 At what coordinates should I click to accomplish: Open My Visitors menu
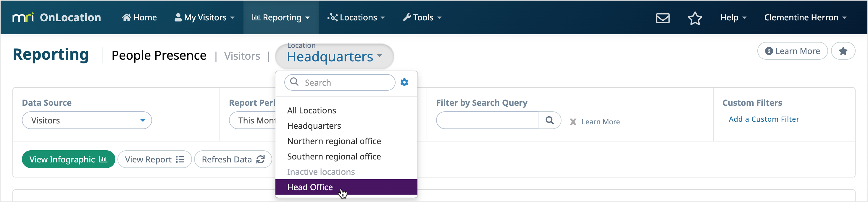pos(204,17)
